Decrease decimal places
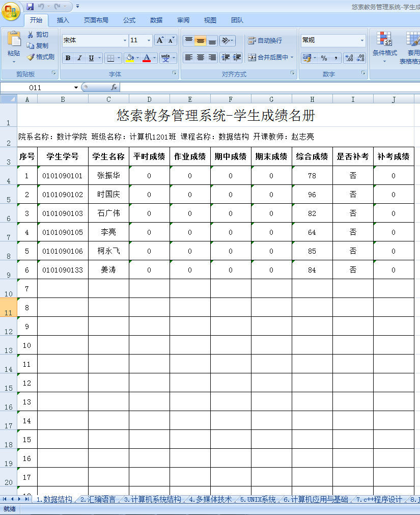The image size is (420, 515). click(x=360, y=58)
